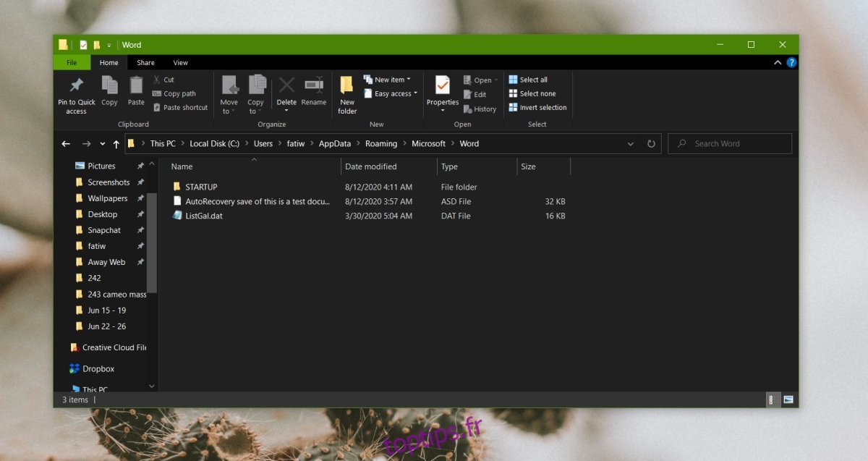The height and width of the screenshot is (461, 868).
Task: Refresh the current folder
Action: pos(651,143)
